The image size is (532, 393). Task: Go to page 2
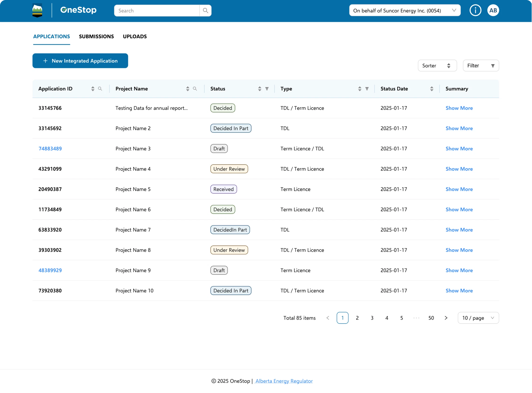(357, 318)
